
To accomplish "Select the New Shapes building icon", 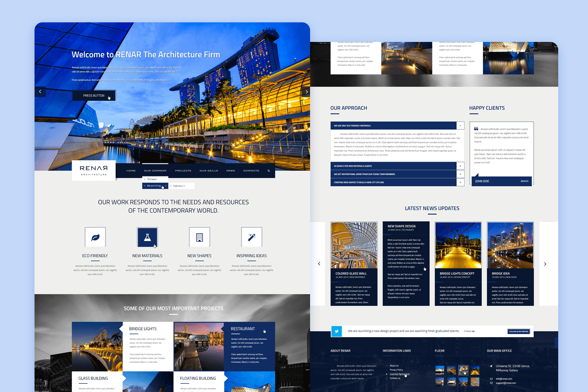I will click(x=199, y=237).
